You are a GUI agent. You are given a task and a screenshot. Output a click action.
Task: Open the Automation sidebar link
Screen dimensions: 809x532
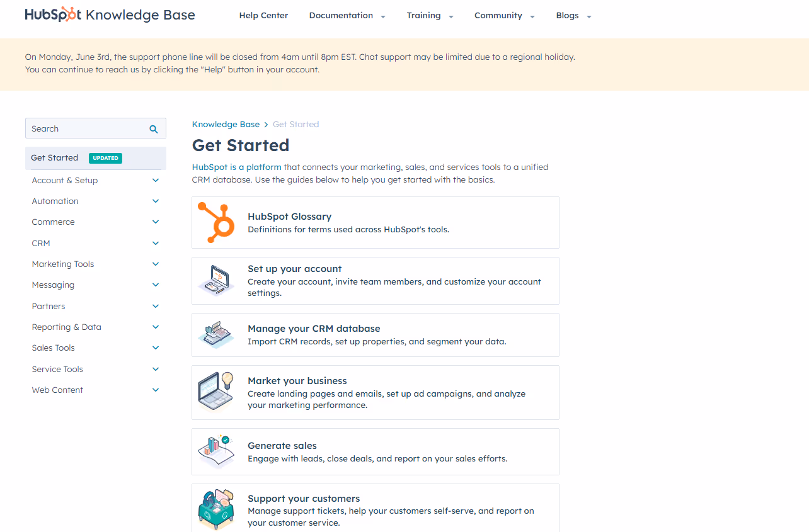[55, 201]
